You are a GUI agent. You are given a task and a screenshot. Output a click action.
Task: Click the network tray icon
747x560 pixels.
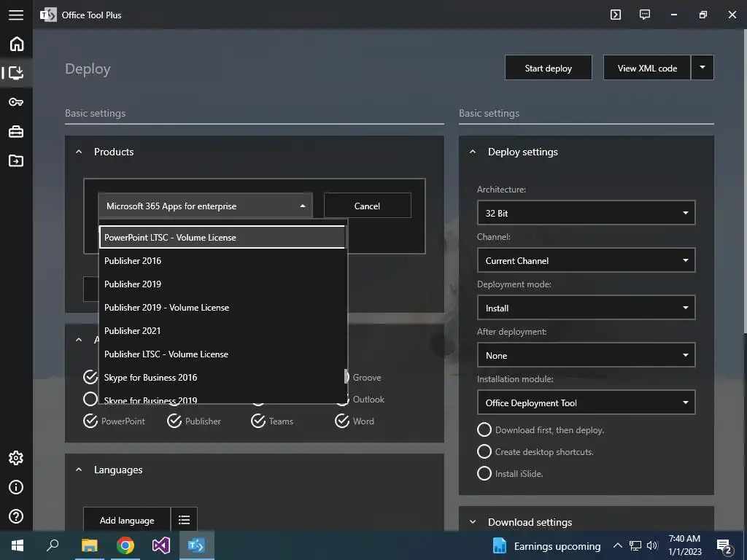pos(635,545)
